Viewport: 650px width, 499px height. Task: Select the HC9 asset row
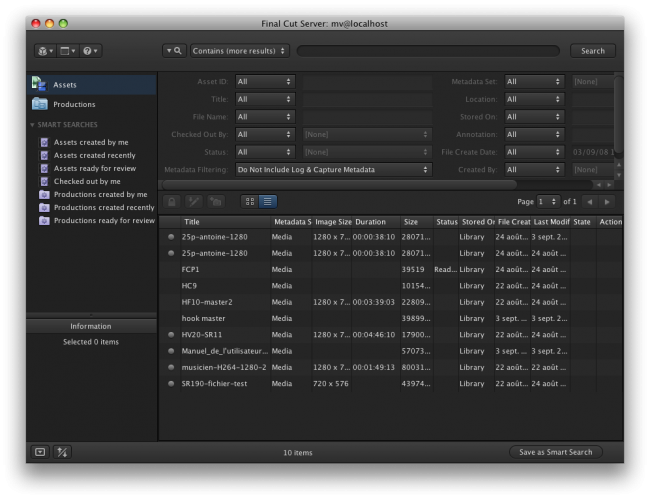click(x=390, y=286)
